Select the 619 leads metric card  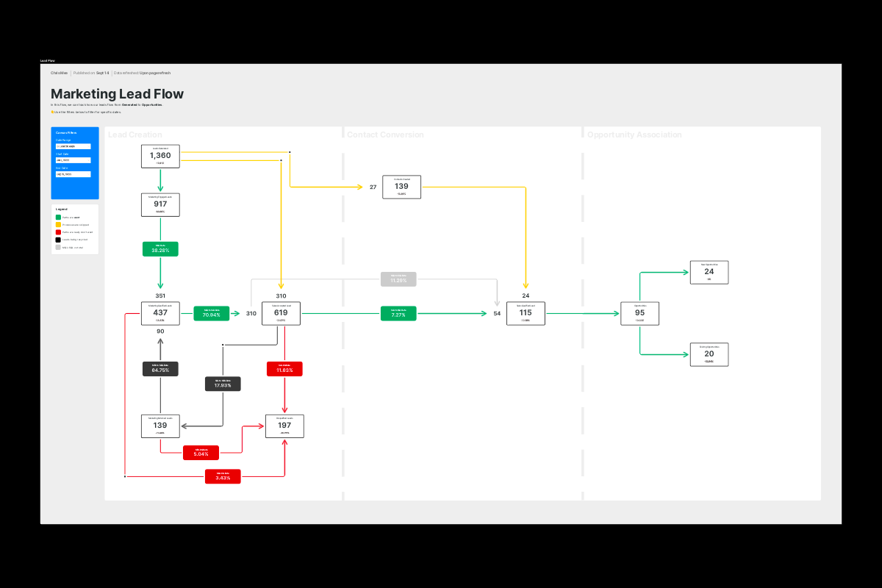(281, 313)
